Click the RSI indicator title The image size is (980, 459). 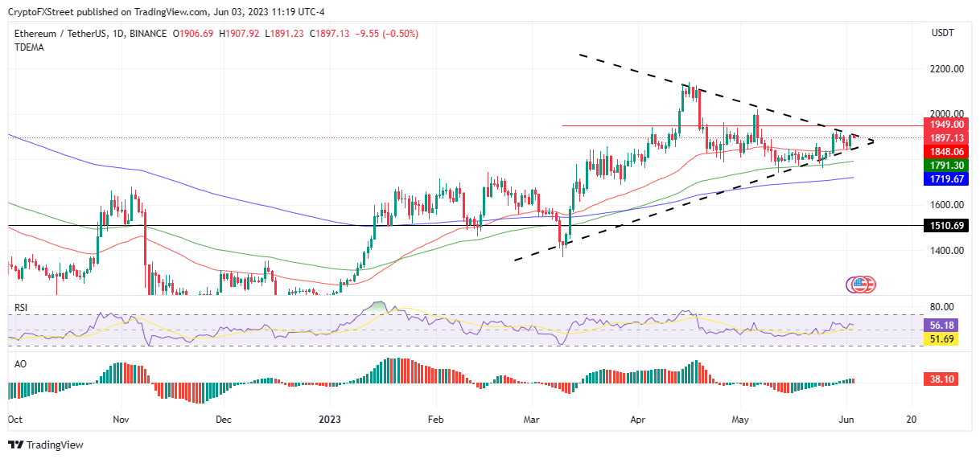[x=21, y=306]
